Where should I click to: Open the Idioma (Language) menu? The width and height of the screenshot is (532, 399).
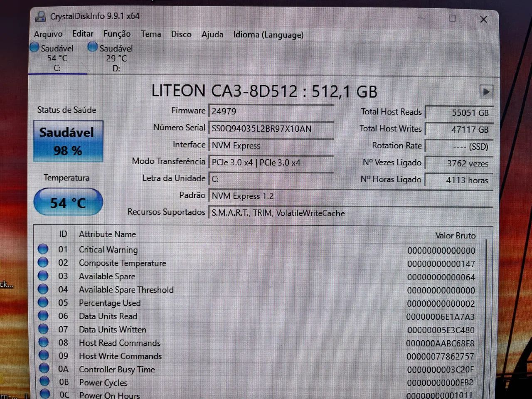pyautogui.click(x=268, y=35)
